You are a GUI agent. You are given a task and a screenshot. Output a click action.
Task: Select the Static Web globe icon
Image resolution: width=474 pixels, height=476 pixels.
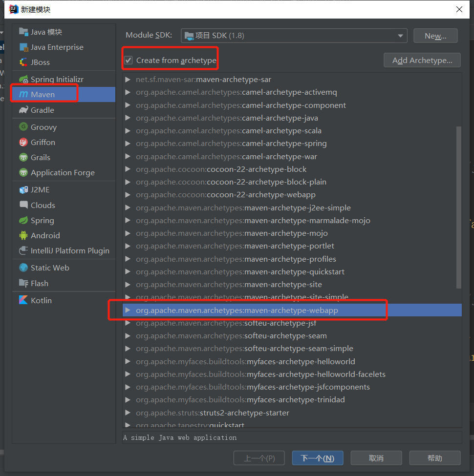(23, 268)
